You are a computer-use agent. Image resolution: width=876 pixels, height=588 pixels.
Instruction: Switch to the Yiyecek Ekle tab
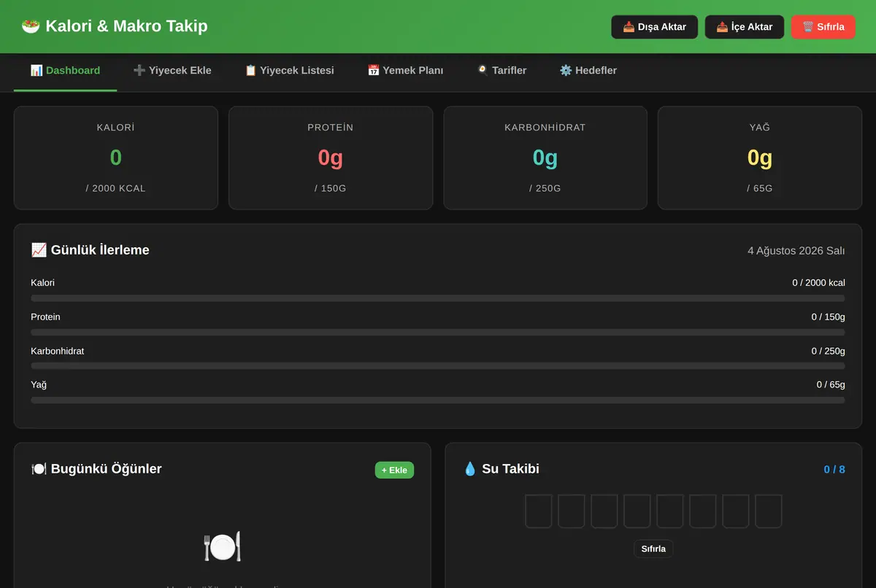click(172, 71)
